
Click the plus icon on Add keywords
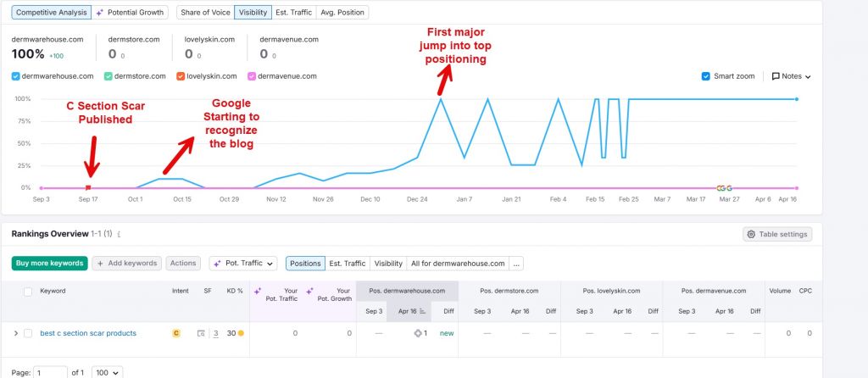click(x=100, y=264)
